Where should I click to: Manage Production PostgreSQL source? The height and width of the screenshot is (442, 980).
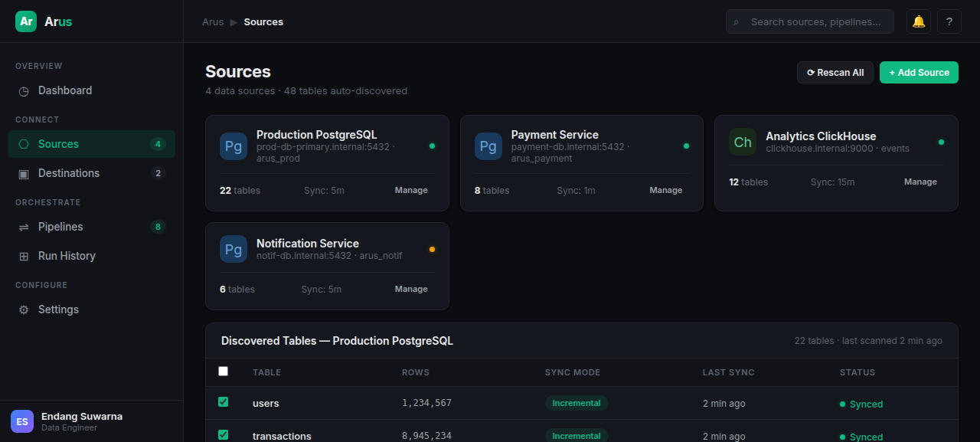(411, 190)
